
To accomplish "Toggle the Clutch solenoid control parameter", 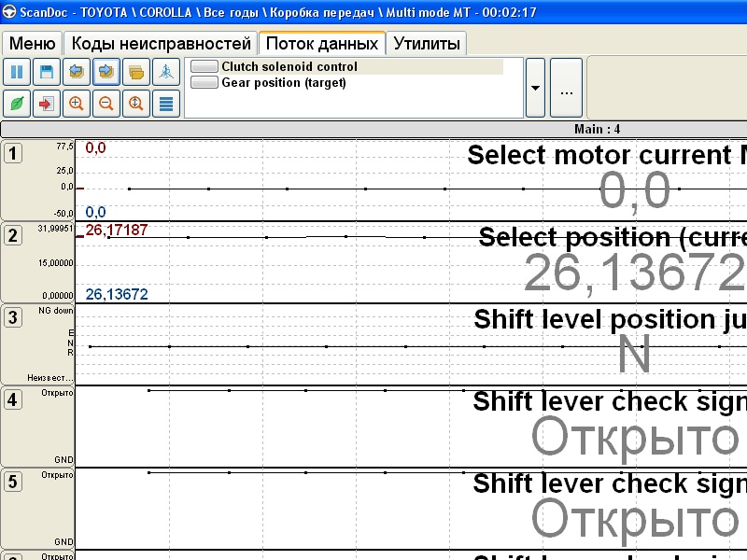I will coord(204,67).
